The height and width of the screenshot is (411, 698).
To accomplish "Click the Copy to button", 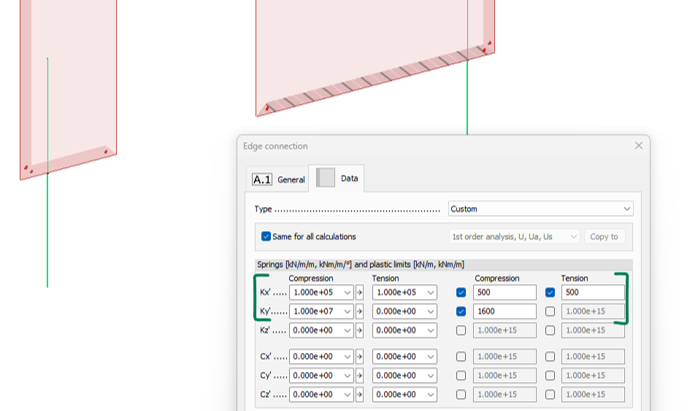I will [604, 236].
